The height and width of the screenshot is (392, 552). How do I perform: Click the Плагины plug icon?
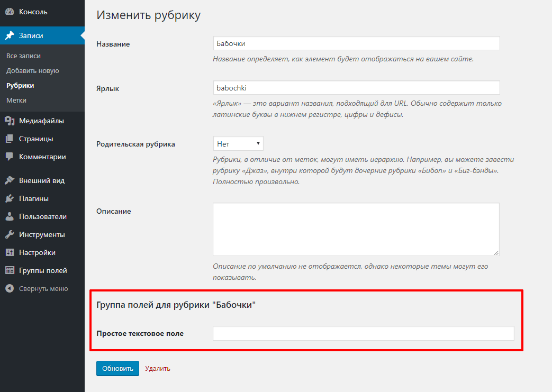pyautogui.click(x=10, y=198)
